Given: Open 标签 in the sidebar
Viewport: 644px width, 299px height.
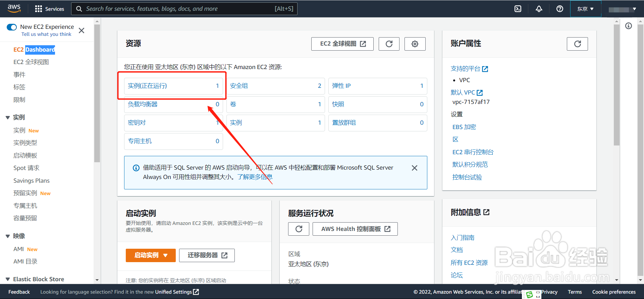Looking at the screenshot, I should click(19, 87).
